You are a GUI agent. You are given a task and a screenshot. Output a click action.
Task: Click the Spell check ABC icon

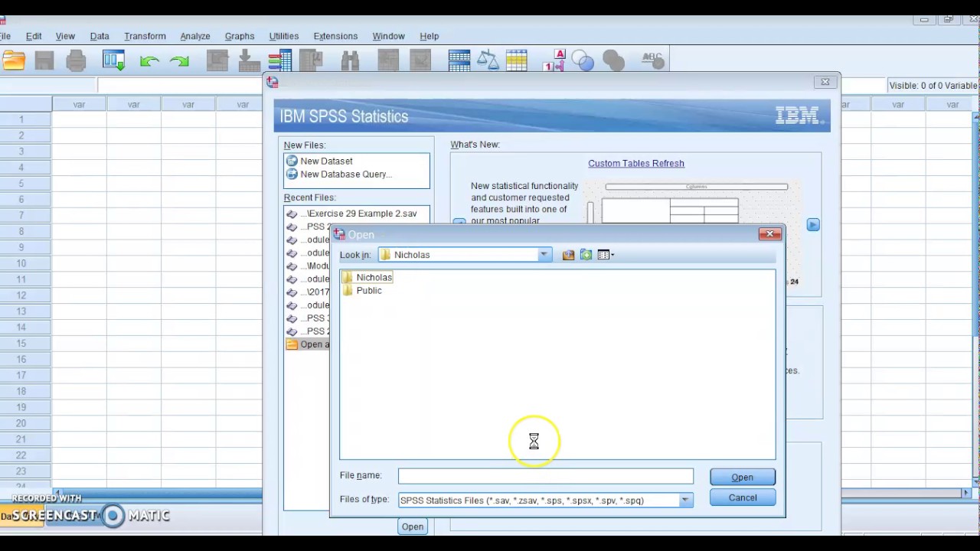click(652, 59)
